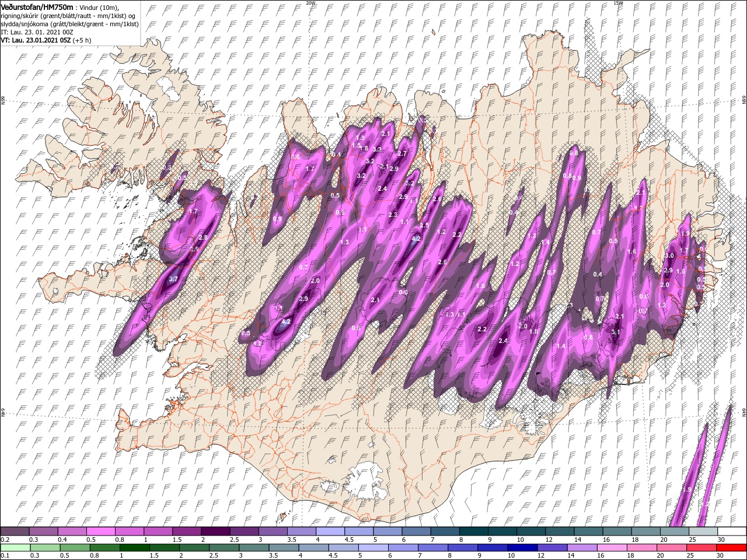
Task: Pick the rain scale swatch between 0.5 and 0.8
Action: (x=75, y=548)
